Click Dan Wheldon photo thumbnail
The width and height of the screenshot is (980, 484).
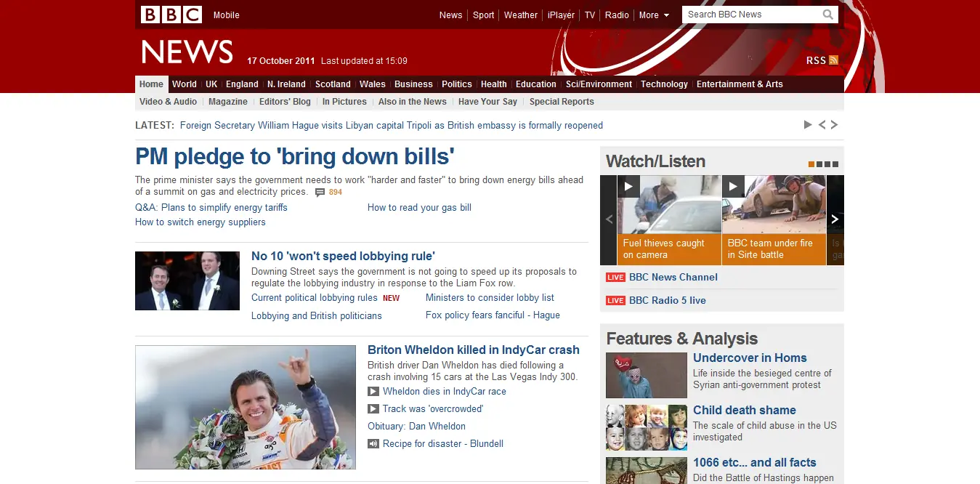246,407
